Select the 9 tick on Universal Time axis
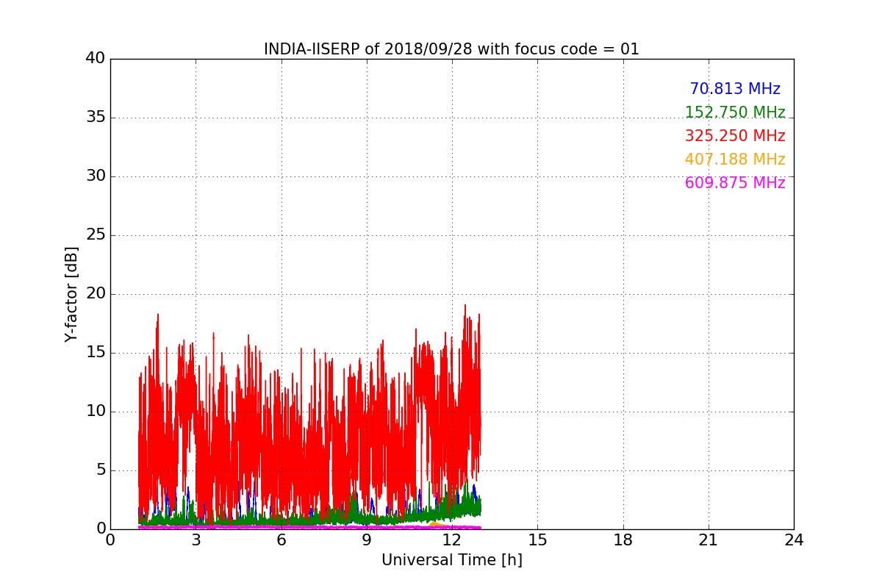882x588 pixels. [x=367, y=540]
